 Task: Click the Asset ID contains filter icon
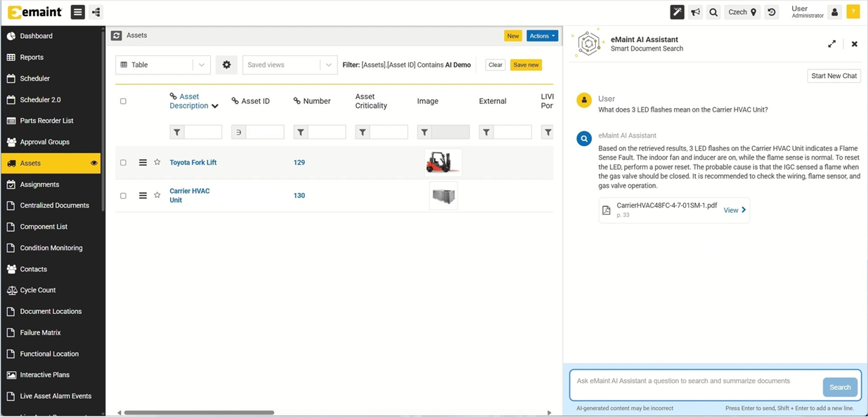point(239,132)
